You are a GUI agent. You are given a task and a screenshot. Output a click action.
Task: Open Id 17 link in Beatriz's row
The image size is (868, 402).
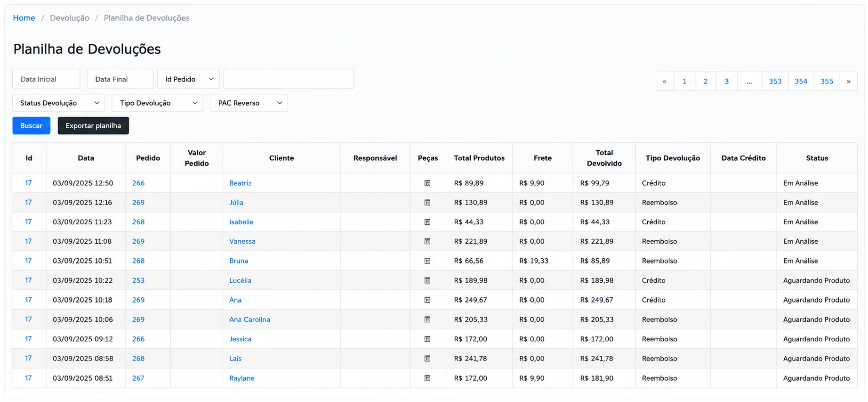[x=29, y=183]
